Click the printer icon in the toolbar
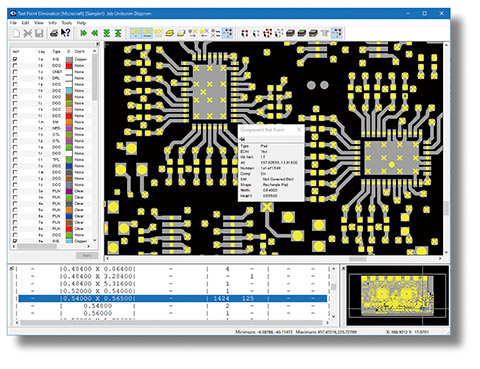480x369 pixels. point(54,33)
